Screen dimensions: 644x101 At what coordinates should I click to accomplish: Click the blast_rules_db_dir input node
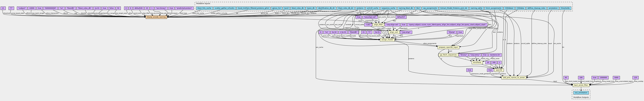point(346,8)
